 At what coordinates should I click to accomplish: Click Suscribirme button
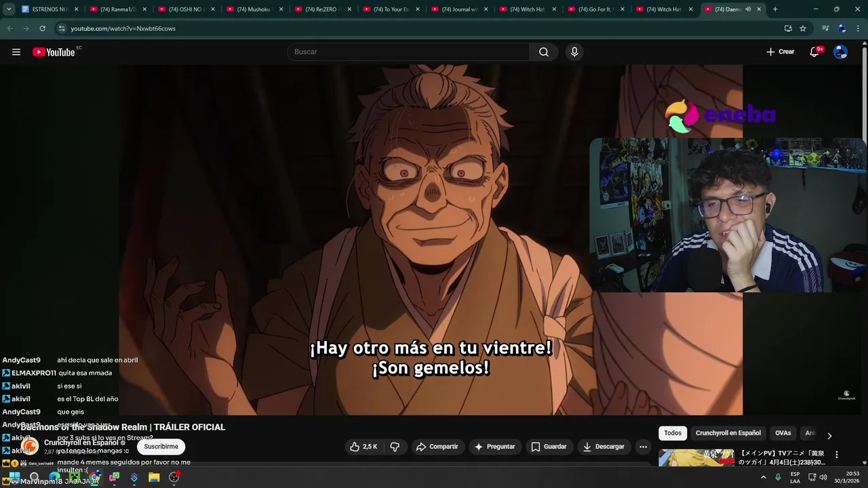(161, 447)
